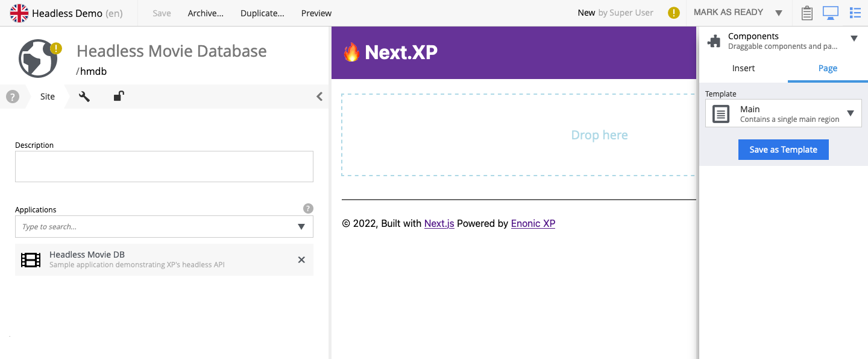Click the Drop here region
868x359 pixels.
519,135
